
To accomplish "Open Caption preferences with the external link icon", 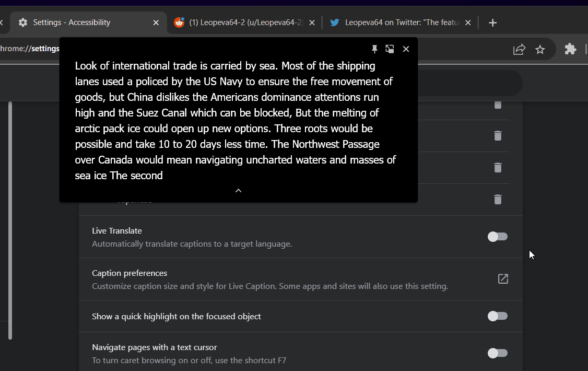I will (502, 279).
